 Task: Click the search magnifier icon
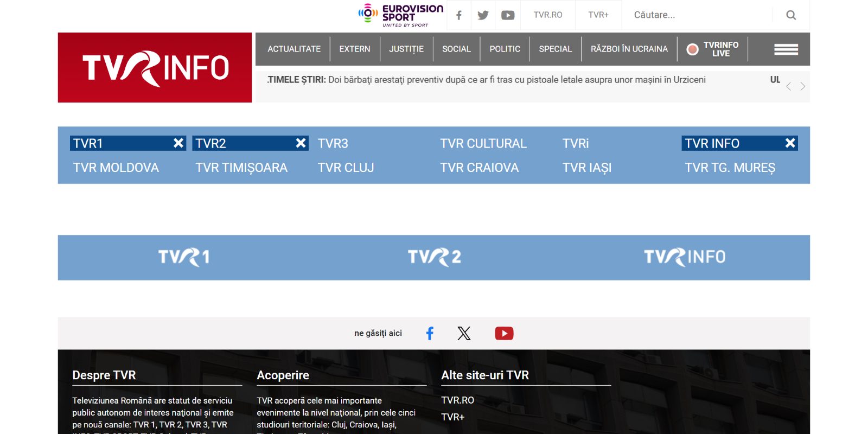click(x=791, y=15)
